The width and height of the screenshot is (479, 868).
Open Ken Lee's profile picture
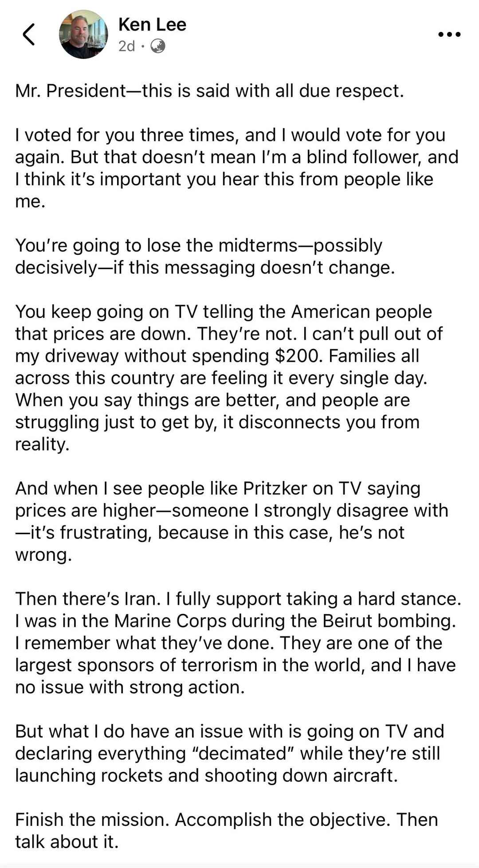coord(83,35)
